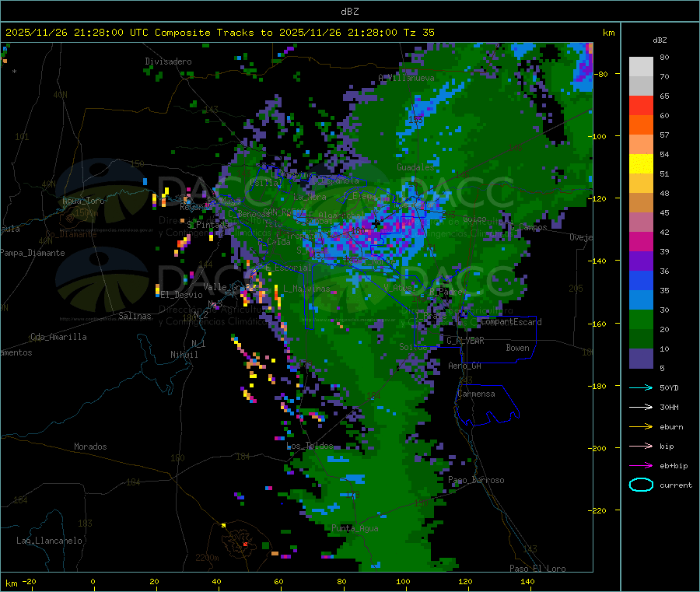
Task: Click the 'Nihuil' map label
Action: click(184, 355)
